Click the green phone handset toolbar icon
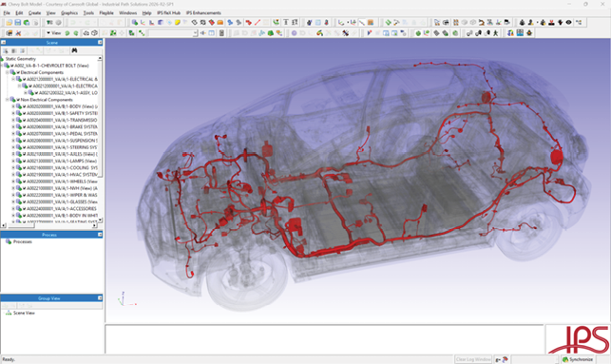Screen dimensions: 611x364 (276, 22)
